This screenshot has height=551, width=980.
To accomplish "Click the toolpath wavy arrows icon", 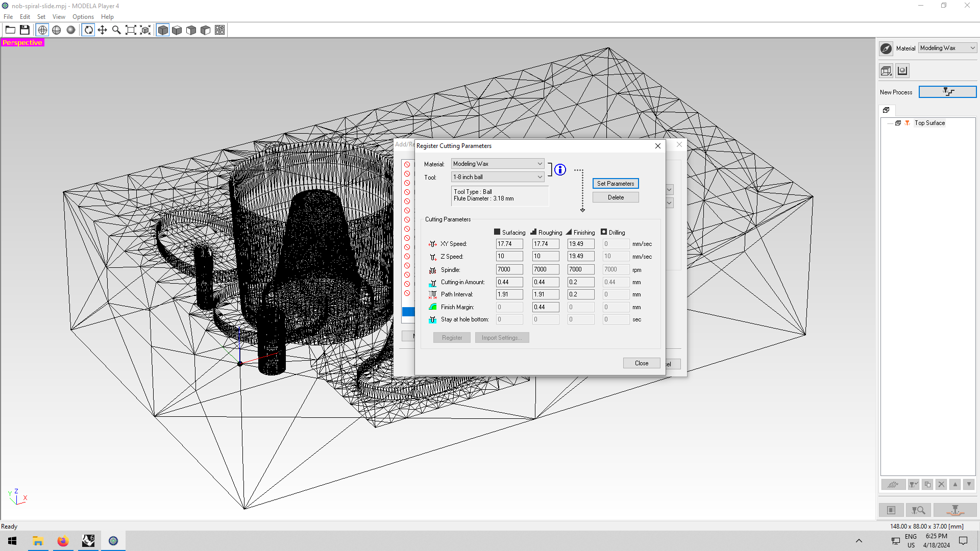I will (x=893, y=485).
